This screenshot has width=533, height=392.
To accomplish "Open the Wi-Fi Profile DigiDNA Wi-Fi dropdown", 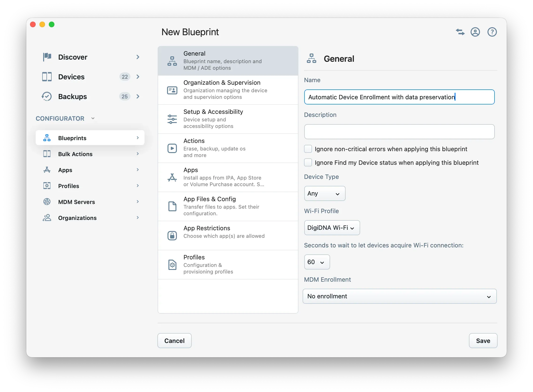I will pyautogui.click(x=332, y=227).
